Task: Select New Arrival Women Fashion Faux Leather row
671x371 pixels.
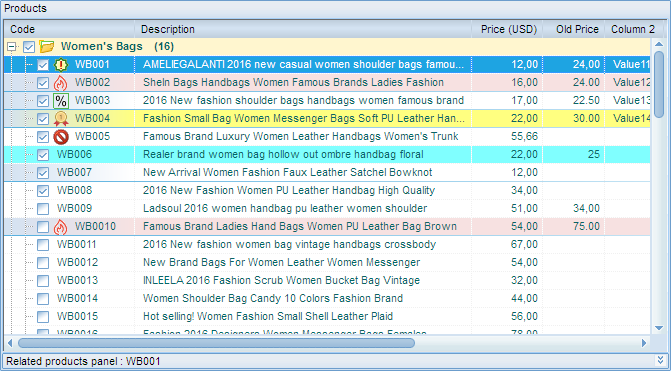Action: pos(327,172)
